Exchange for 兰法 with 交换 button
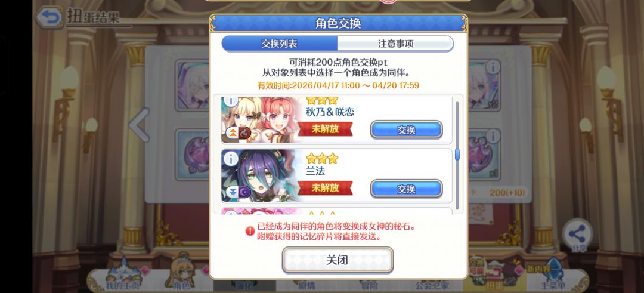The image size is (644, 293). click(x=406, y=189)
